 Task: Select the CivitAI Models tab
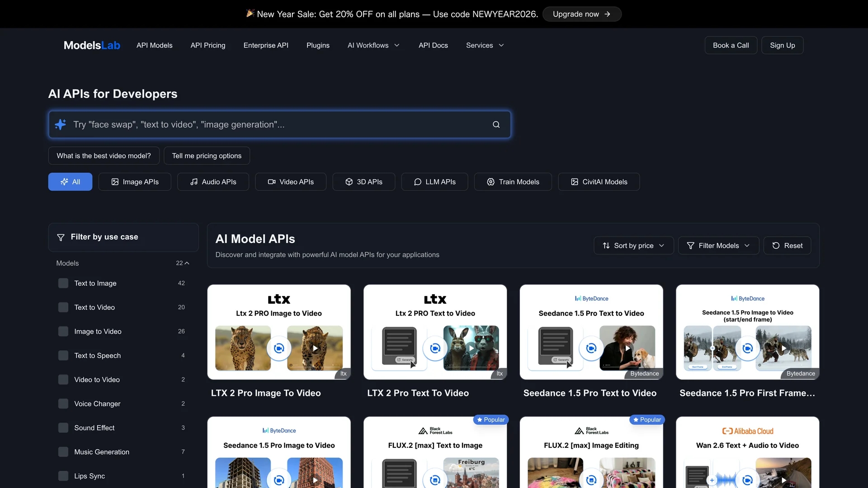[x=599, y=182]
